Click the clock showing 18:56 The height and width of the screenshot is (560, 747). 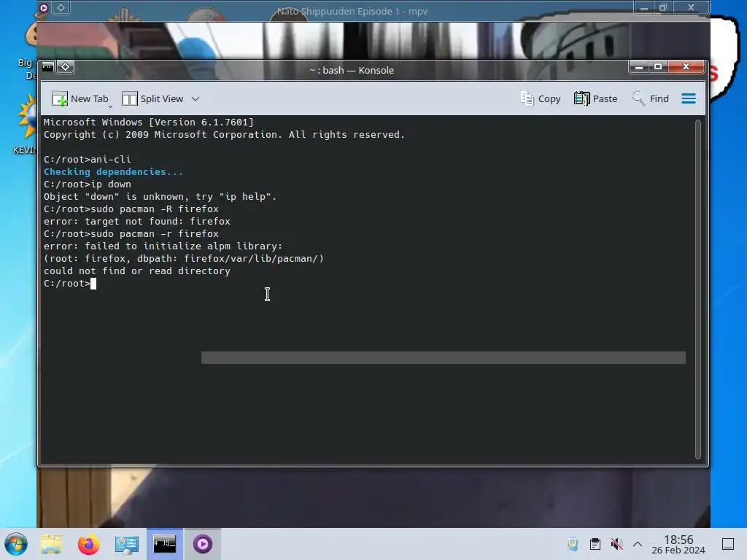click(x=678, y=544)
